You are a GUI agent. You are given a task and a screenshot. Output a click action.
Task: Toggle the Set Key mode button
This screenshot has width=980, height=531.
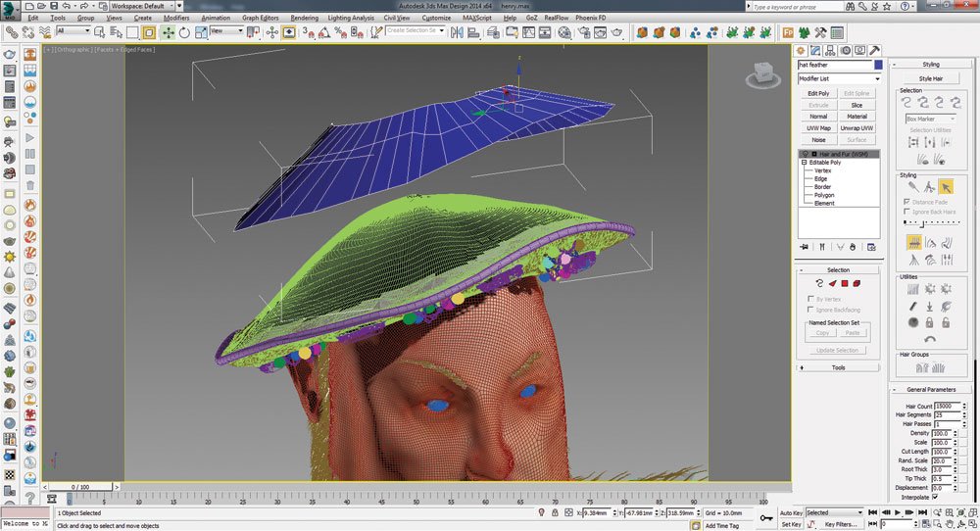coord(791,525)
